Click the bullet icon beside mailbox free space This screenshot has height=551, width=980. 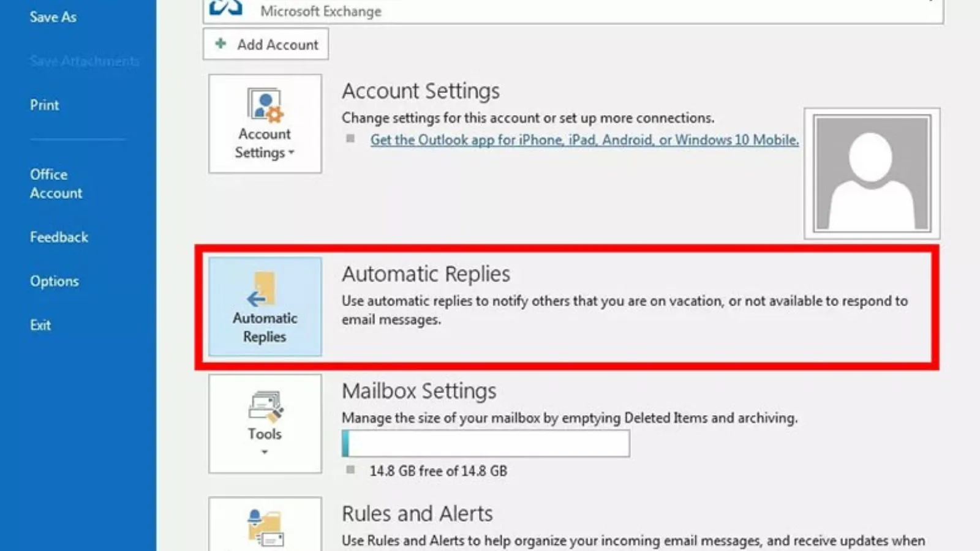click(351, 470)
